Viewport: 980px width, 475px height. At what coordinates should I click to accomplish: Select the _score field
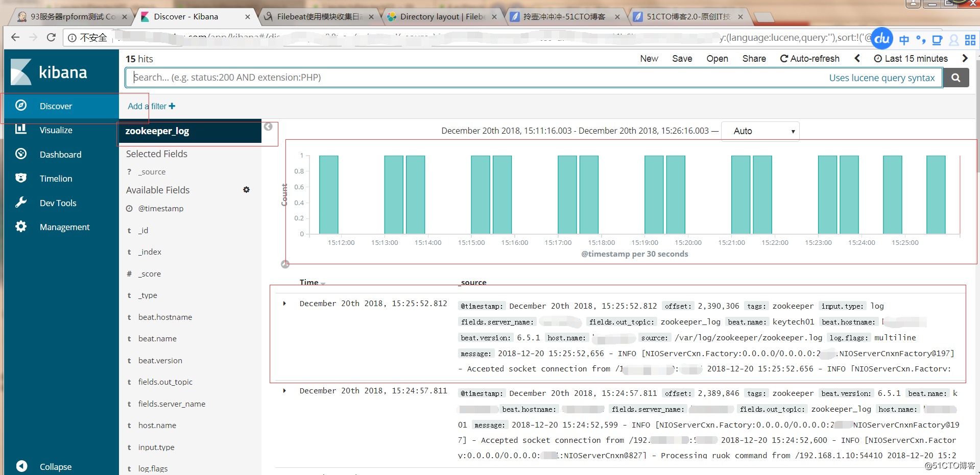(150, 274)
